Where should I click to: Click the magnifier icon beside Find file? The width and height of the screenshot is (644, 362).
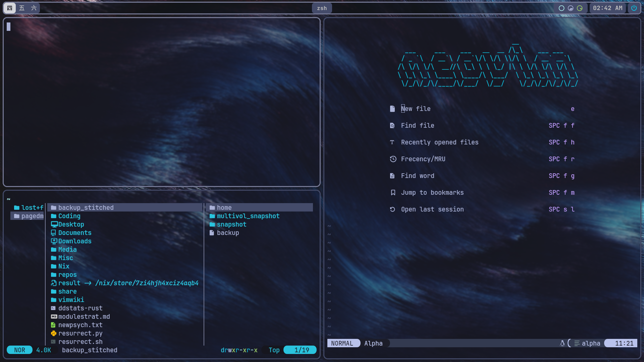click(392, 125)
